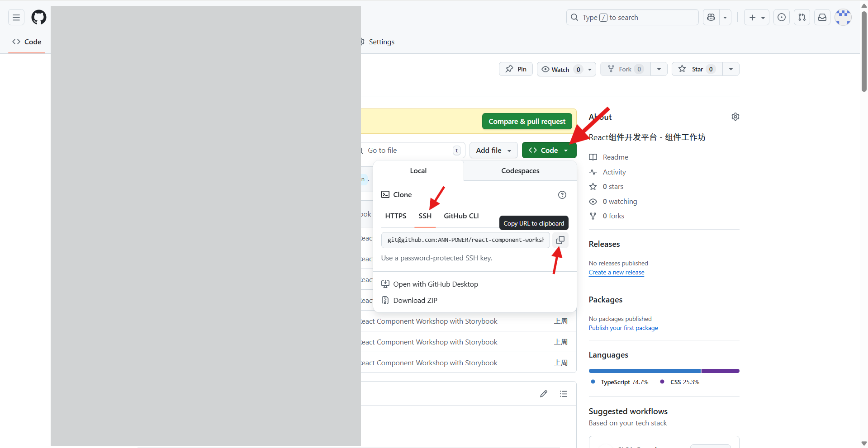Focus the Type / to search field
Image resolution: width=868 pixels, height=448 pixels.
632,18
